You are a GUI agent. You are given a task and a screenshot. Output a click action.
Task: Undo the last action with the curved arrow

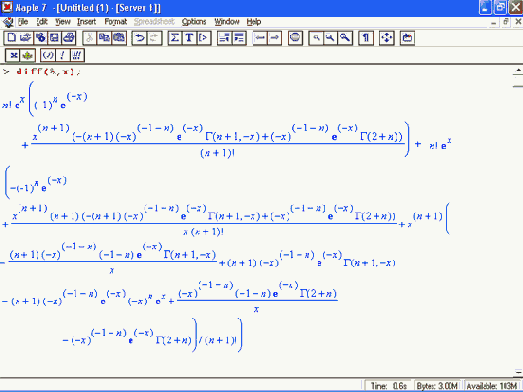click(x=139, y=38)
